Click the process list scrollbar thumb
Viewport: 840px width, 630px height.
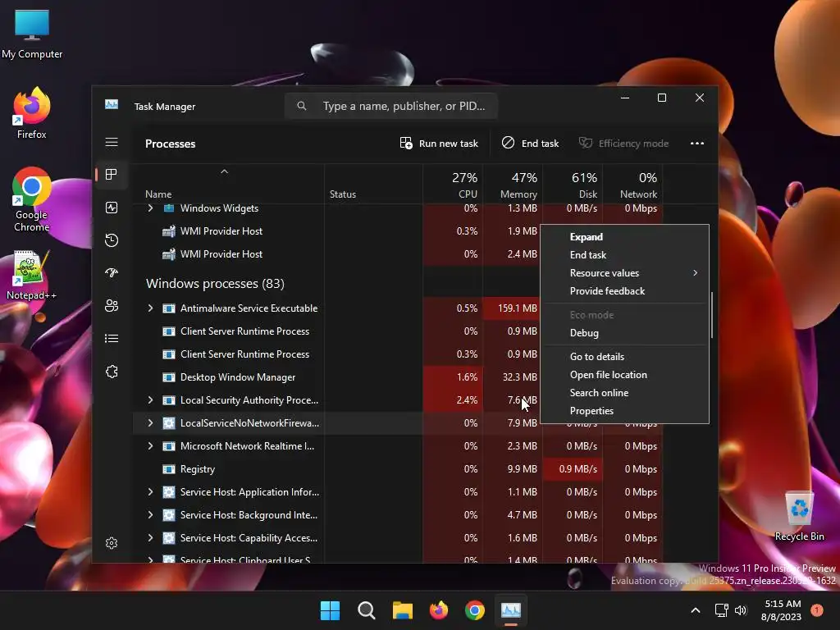[712, 315]
